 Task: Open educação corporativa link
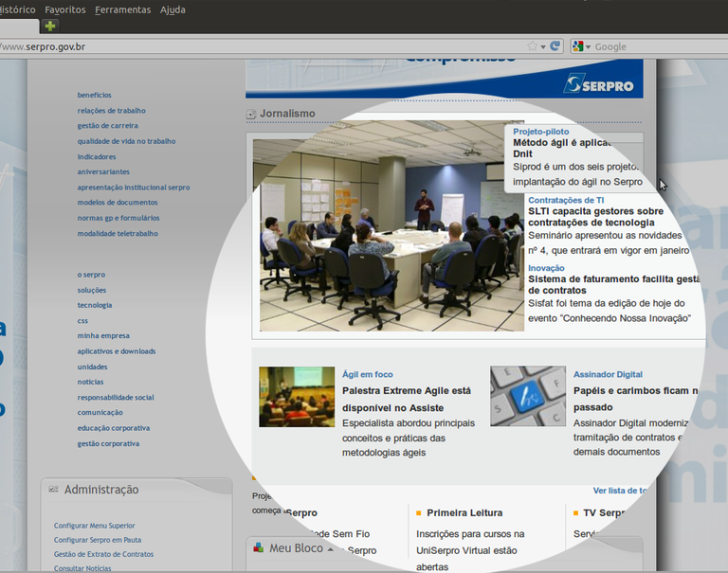coord(114,428)
